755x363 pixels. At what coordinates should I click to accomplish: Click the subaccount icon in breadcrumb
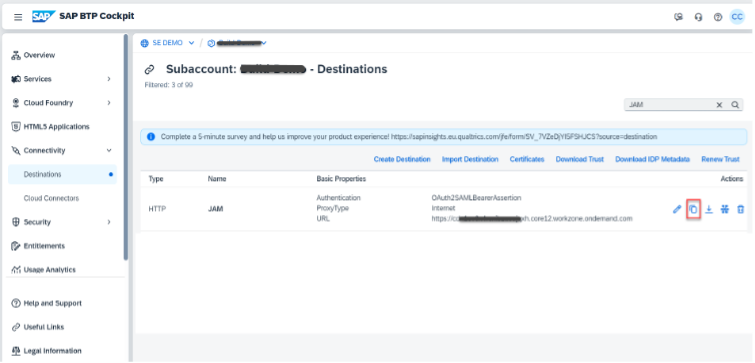coord(211,43)
